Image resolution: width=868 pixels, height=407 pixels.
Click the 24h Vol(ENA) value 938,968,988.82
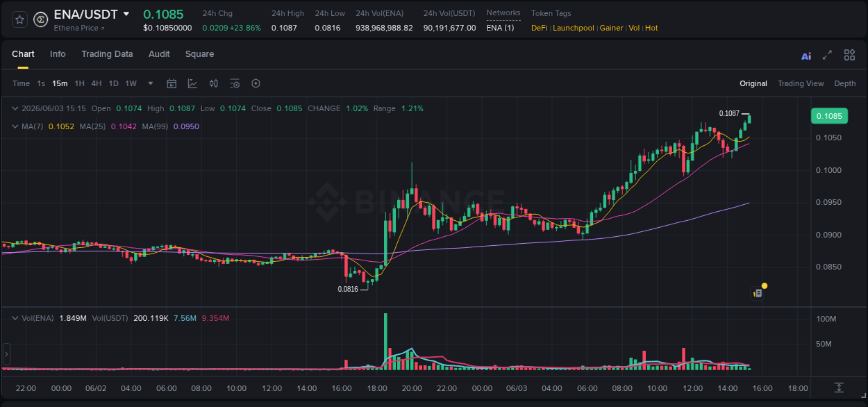click(384, 28)
